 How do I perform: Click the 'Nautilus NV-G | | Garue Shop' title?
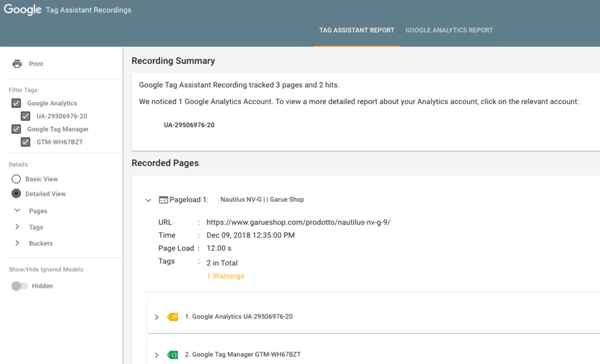click(262, 199)
